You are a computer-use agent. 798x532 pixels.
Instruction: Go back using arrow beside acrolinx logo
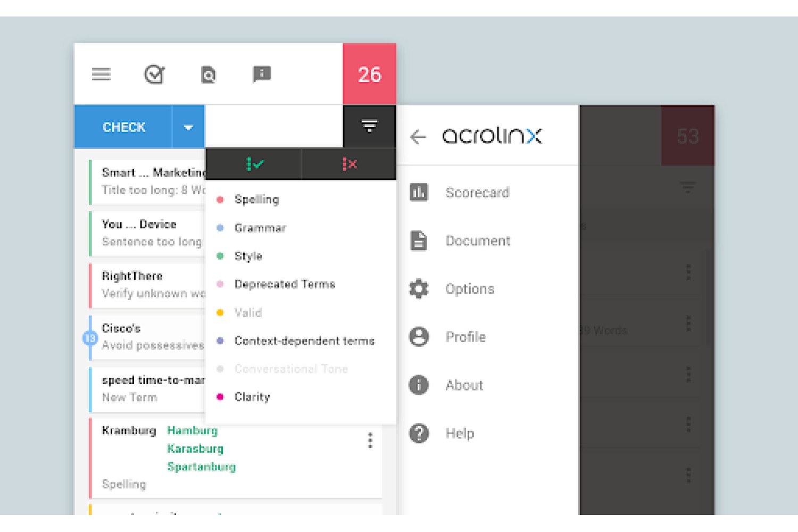click(x=418, y=137)
